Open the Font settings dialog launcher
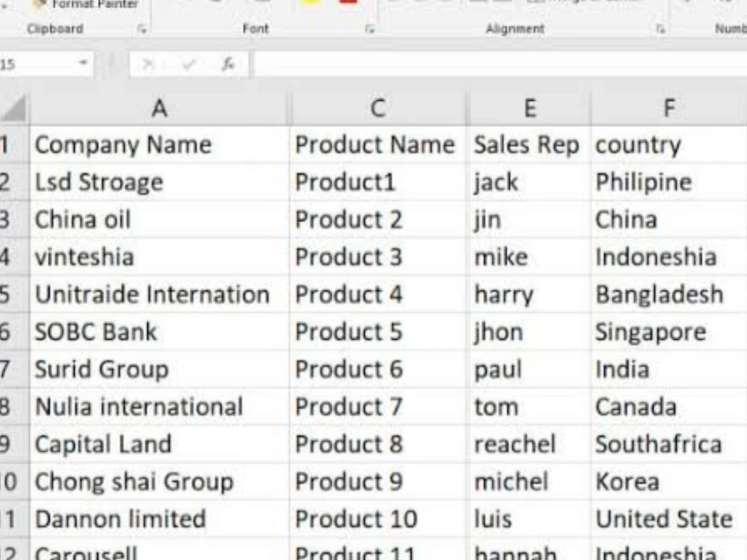This screenshot has height=560, width=747. 370,30
